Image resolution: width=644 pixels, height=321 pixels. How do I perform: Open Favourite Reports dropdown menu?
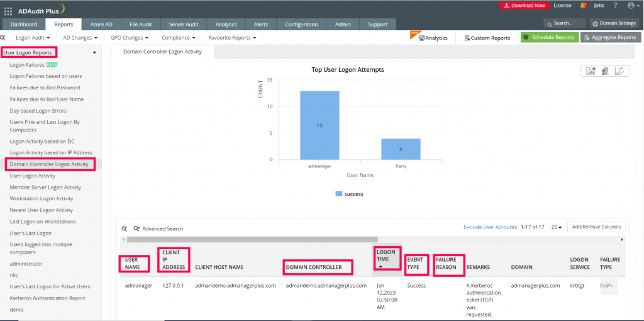pyautogui.click(x=232, y=37)
